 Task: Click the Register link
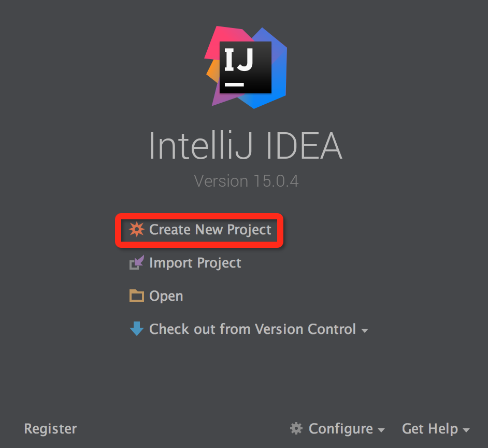coord(50,429)
